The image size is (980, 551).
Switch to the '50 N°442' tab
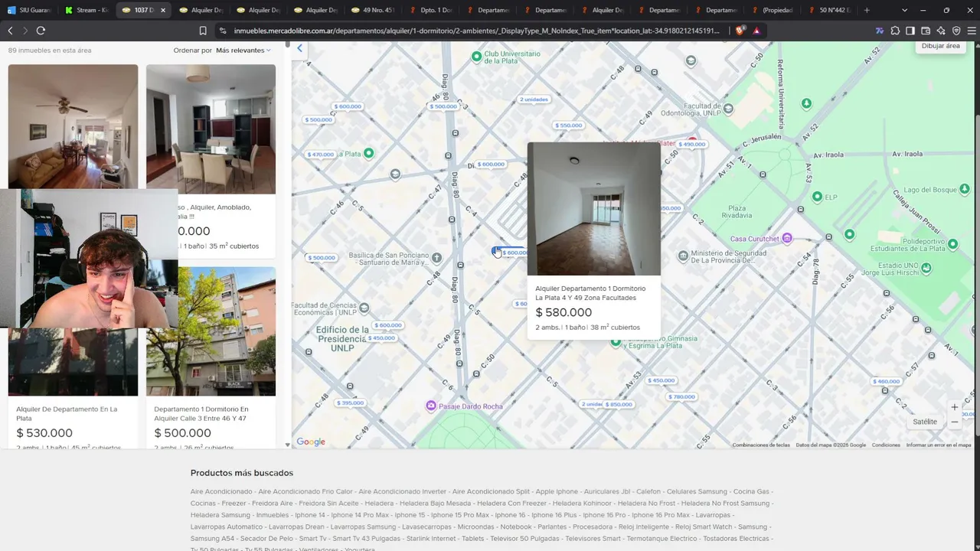831,10
